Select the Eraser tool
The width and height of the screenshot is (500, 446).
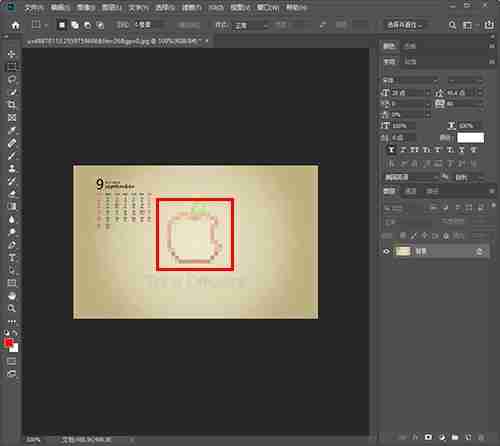[12, 193]
